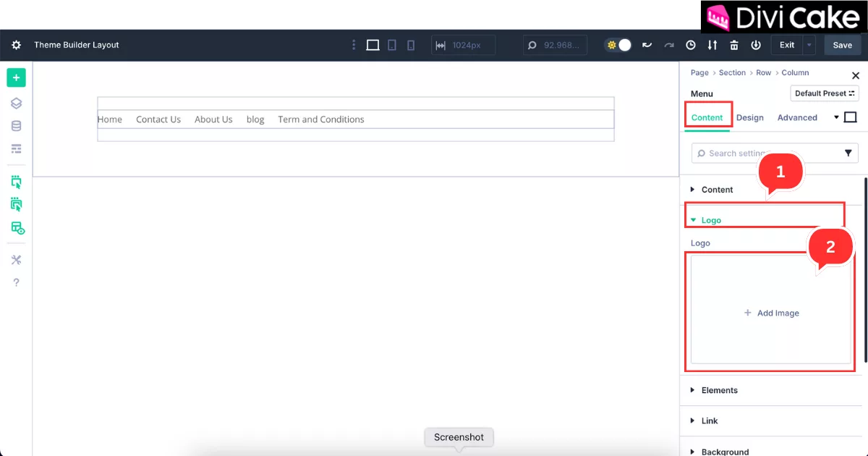The width and height of the screenshot is (868, 456).
Task: Open the Layers view icon in the sidebar
Action: 16,104
